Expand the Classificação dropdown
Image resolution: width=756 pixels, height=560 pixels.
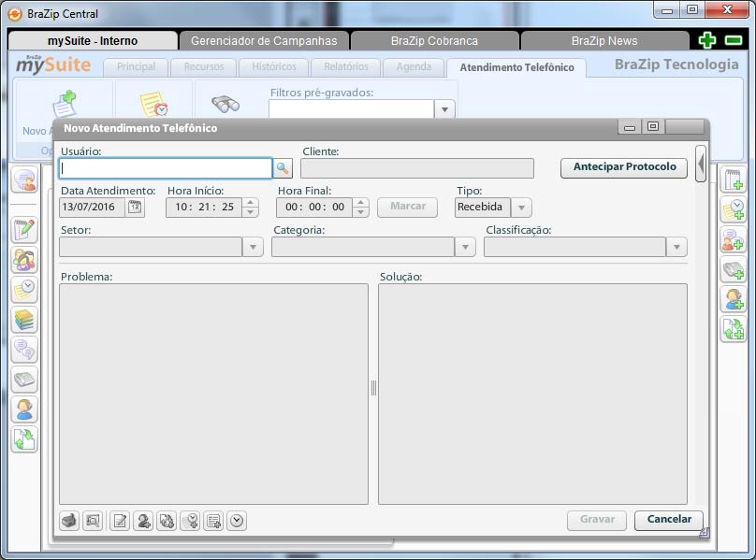pyautogui.click(x=676, y=247)
